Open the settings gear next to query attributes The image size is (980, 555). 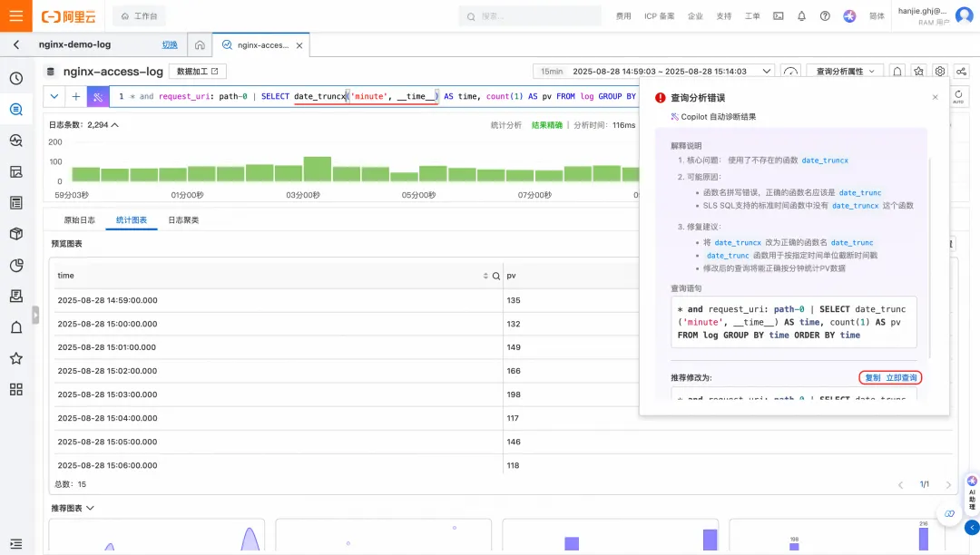[939, 71]
